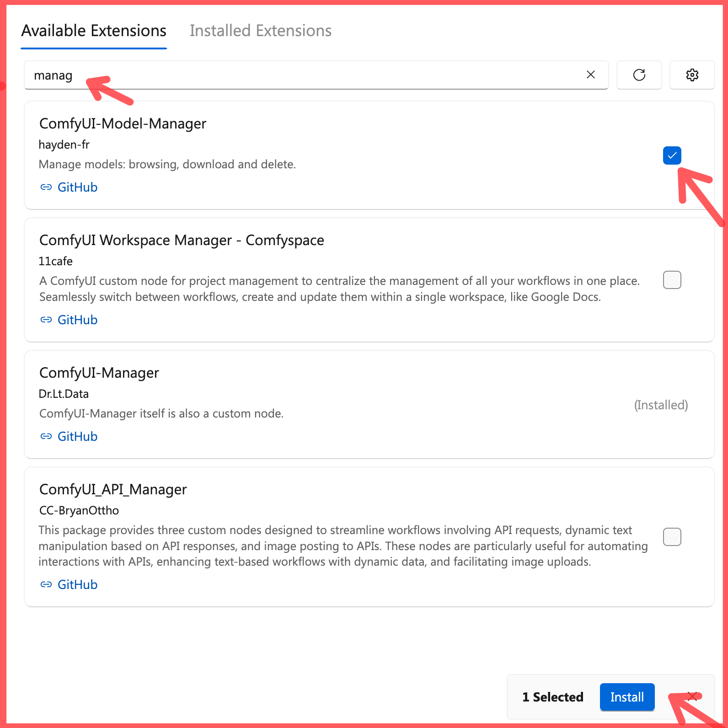Tick the ComfyUI_API_Manager checkbox

click(672, 537)
